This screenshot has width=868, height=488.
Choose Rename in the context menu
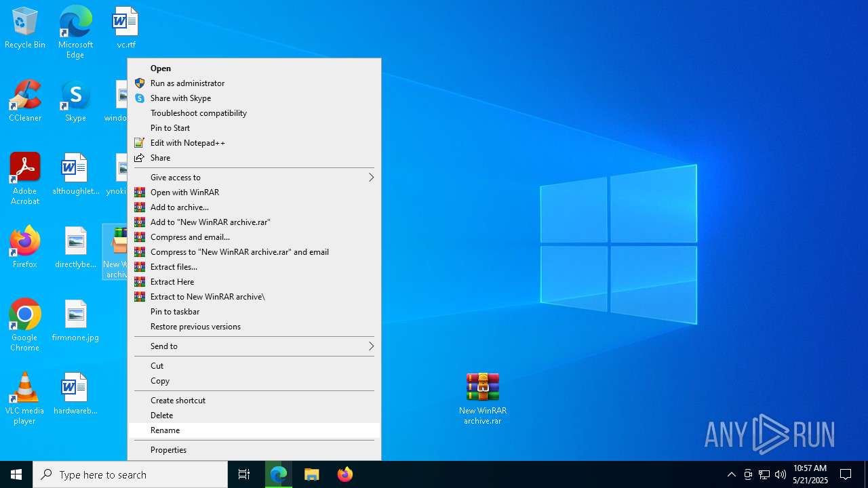coord(254,430)
